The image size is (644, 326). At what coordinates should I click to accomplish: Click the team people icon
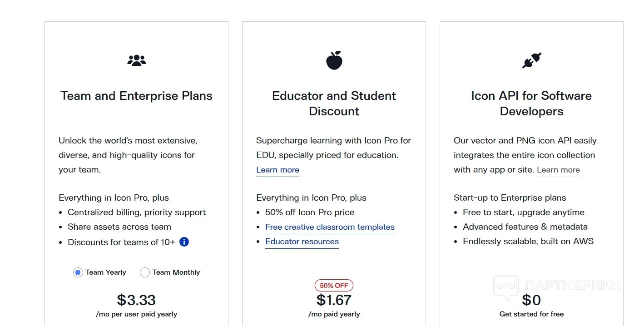[136, 60]
